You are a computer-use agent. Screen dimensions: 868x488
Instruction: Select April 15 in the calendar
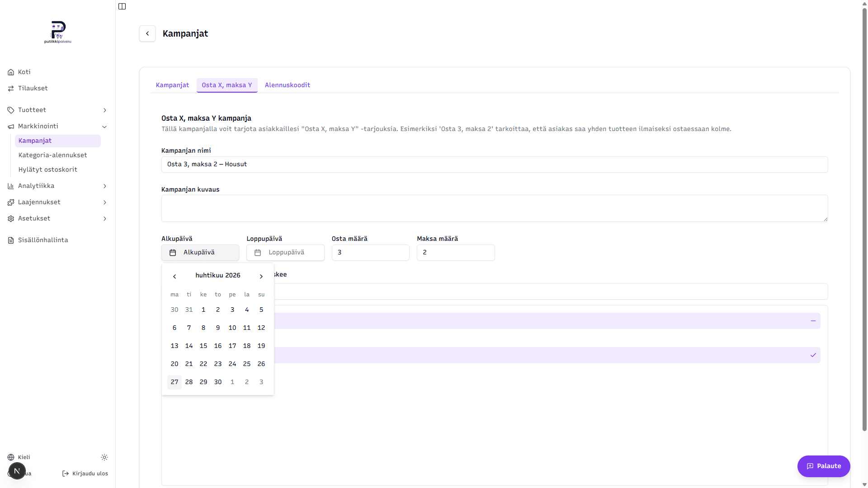203,346
